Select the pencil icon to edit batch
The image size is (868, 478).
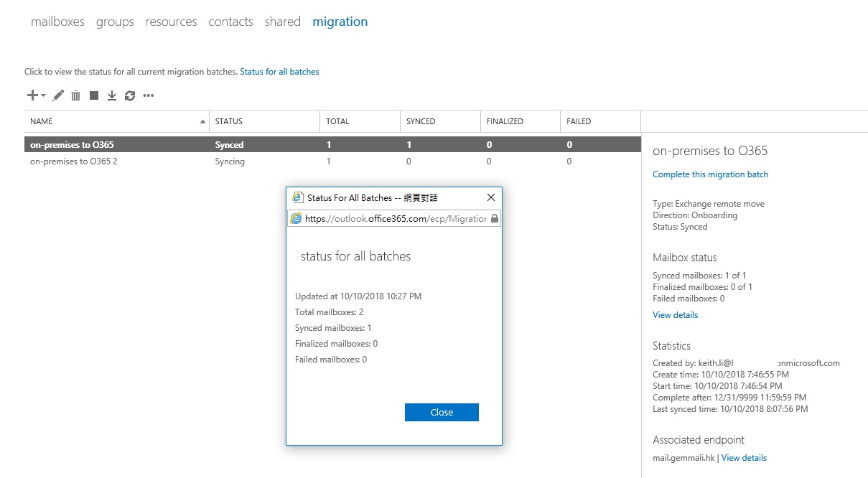tap(57, 95)
